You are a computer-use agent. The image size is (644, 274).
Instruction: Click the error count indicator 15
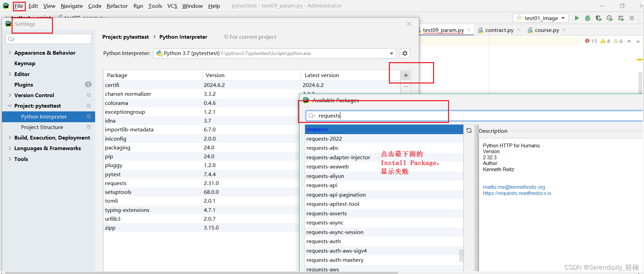click(591, 41)
